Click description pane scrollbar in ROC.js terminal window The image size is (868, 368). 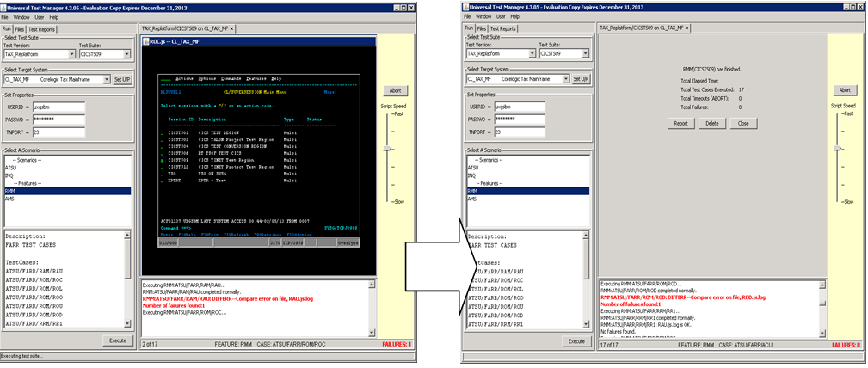pos(128,279)
